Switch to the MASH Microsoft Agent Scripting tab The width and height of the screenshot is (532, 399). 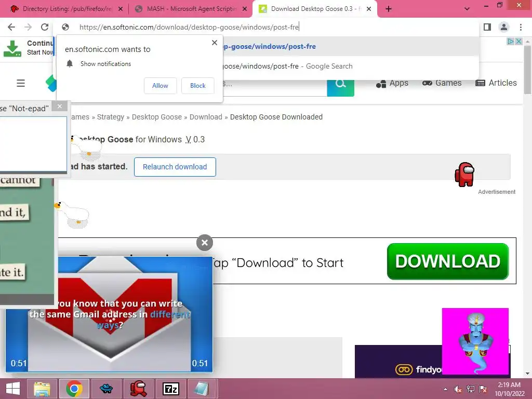click(x=191, y=9)
